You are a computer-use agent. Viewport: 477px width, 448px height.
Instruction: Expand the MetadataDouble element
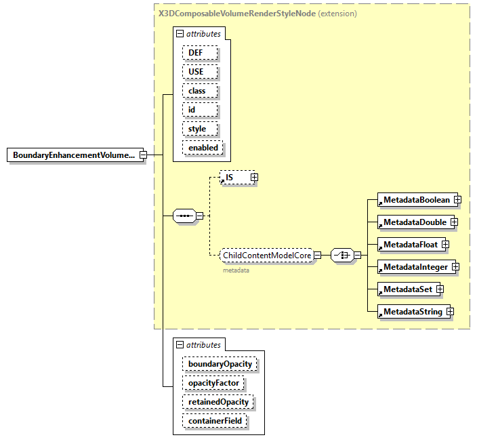tap(454, 222)
